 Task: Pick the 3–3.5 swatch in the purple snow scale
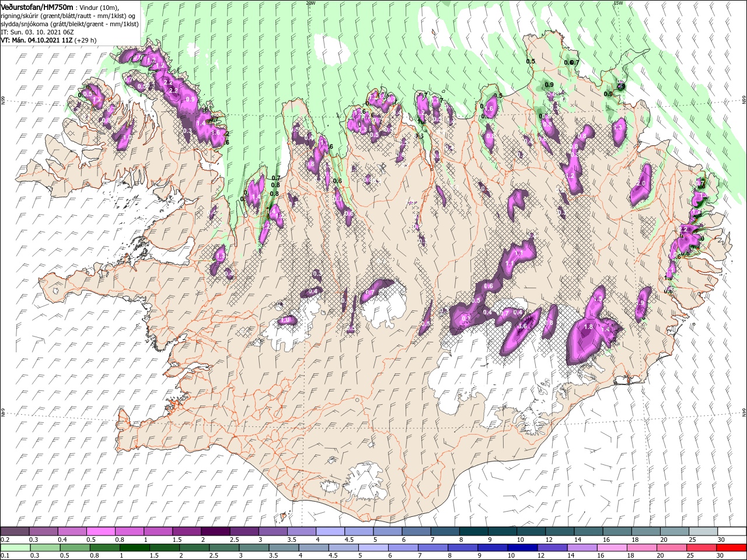(x=273, y=531)
